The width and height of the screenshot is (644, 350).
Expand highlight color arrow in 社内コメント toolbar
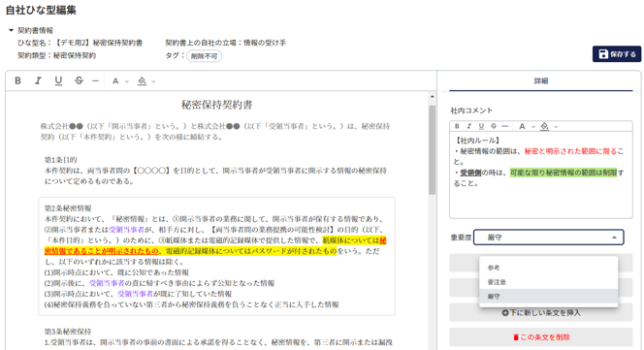click(556, 127)
